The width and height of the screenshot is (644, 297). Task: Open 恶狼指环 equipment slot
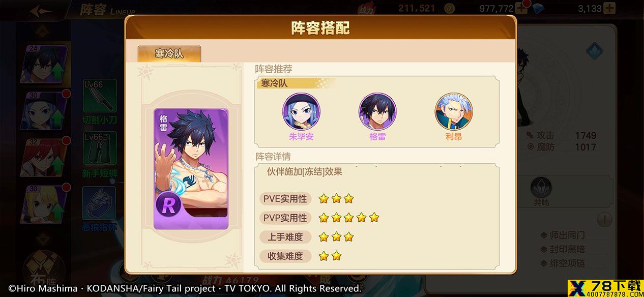99,203
